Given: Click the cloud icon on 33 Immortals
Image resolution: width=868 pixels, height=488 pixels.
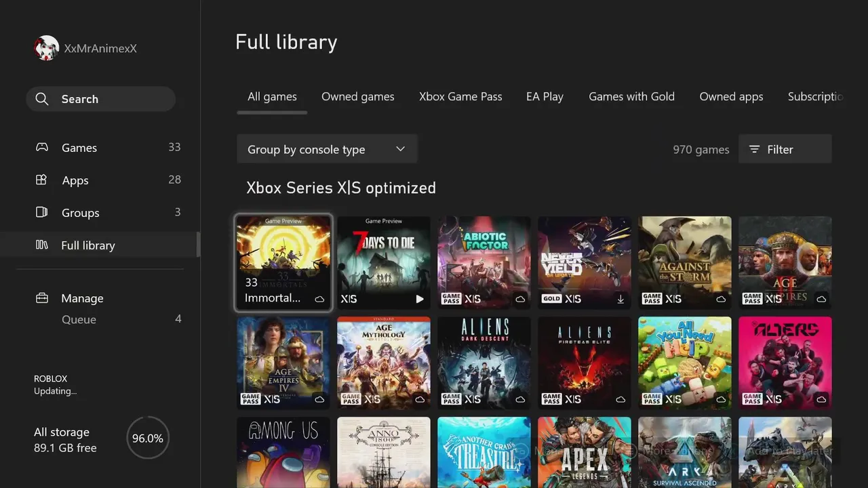Looking at the screenshot, I should 319,299.
